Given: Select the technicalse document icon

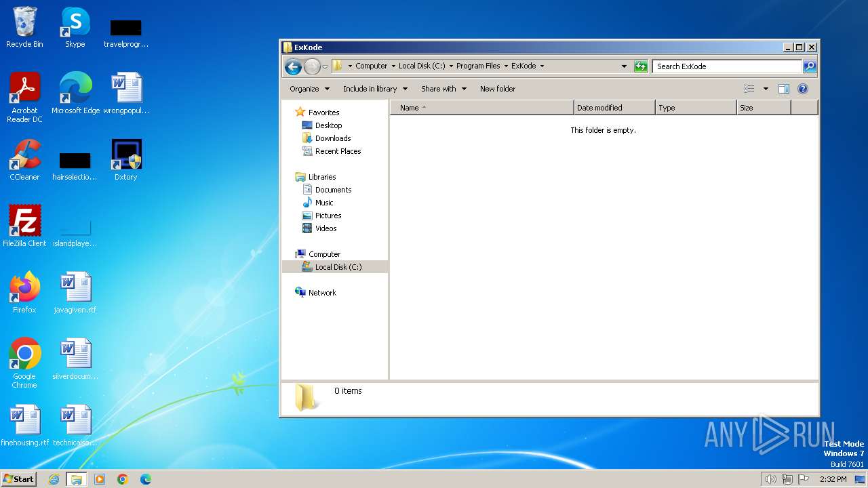Looking at the screenshot, I should pos(75,426).
